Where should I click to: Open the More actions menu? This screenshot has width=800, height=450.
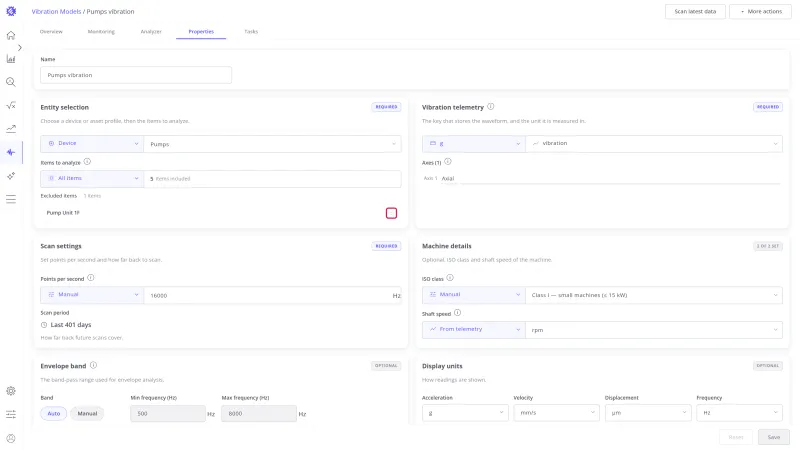pyautogui.click(x=760, y=11)
